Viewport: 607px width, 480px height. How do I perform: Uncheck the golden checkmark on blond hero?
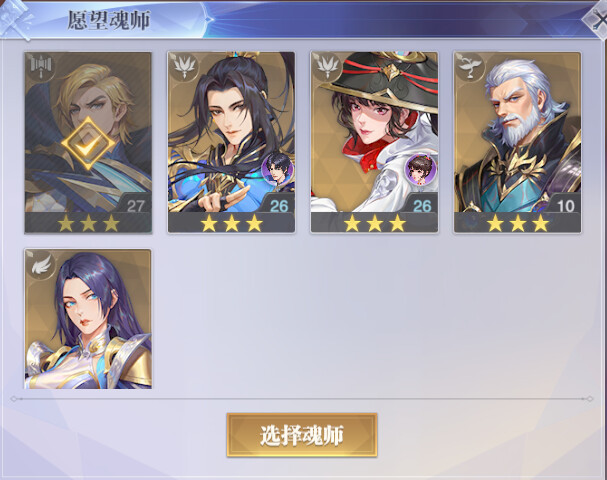88,144
